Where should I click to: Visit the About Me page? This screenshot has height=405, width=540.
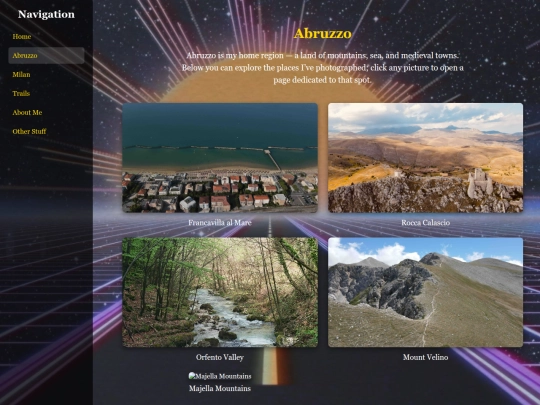point(27,112)
